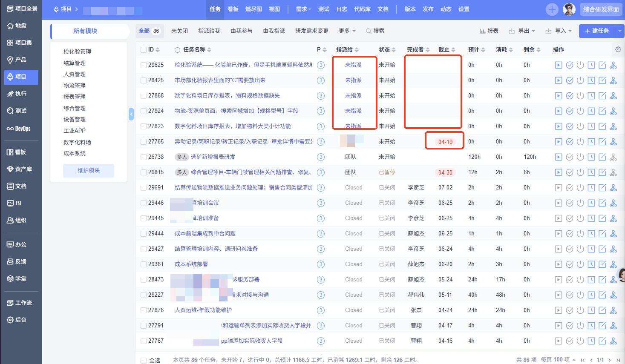Click the 建任务 button

point(596,31)
